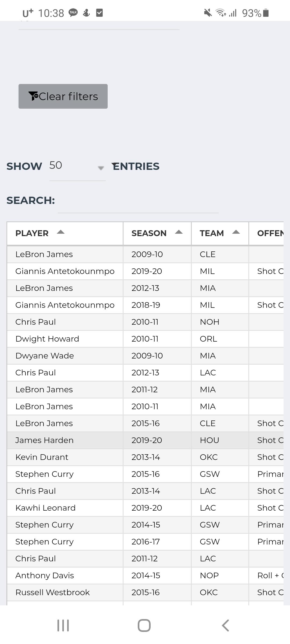
Task: Open the Show entries count dropdown
Action: coord(77,166)
